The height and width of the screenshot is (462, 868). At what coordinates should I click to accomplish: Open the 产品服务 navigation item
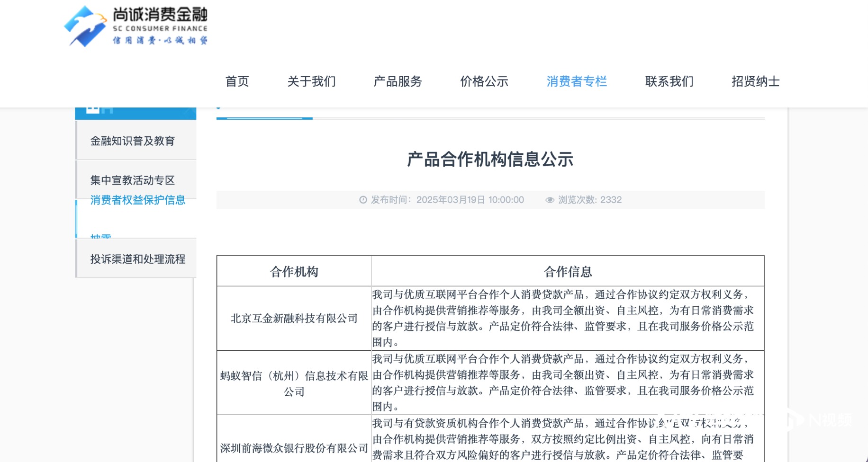398,81
